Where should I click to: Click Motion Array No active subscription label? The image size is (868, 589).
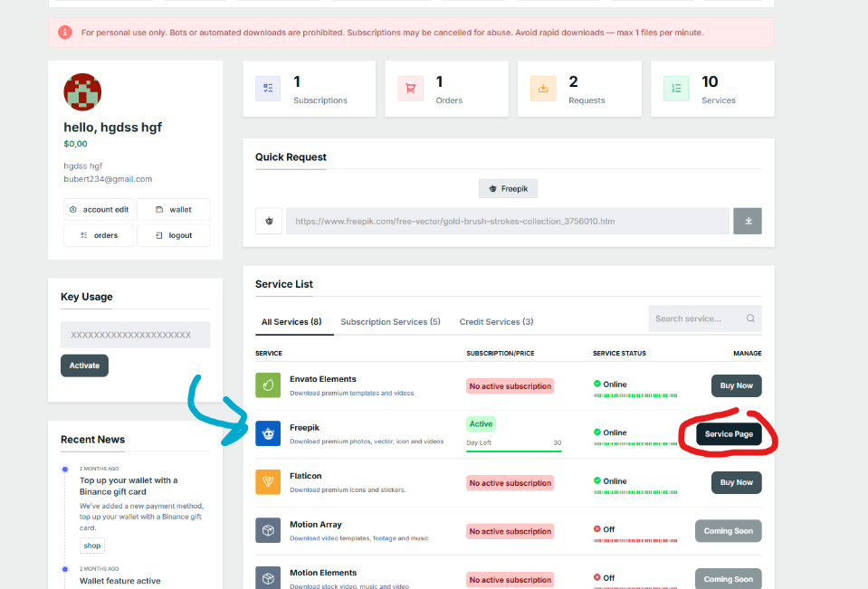click(x=510, y=531)
